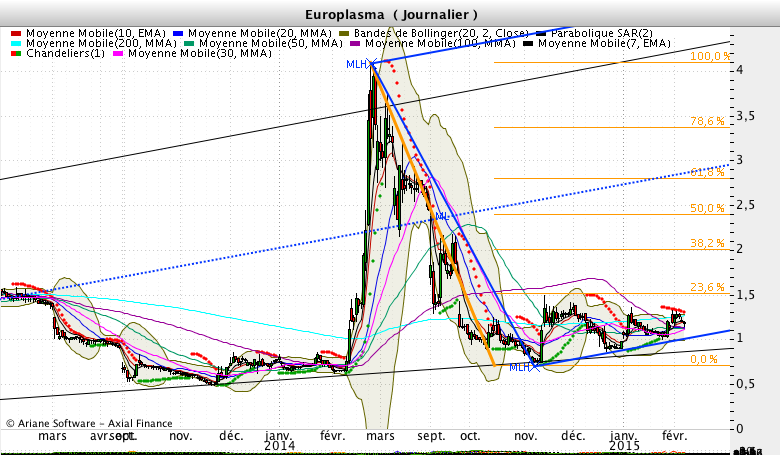The height and width of the screenshot is (455, 780).
Task: Click the 50,0 % Fibonacci level label
Action: [x=707, y=208]
